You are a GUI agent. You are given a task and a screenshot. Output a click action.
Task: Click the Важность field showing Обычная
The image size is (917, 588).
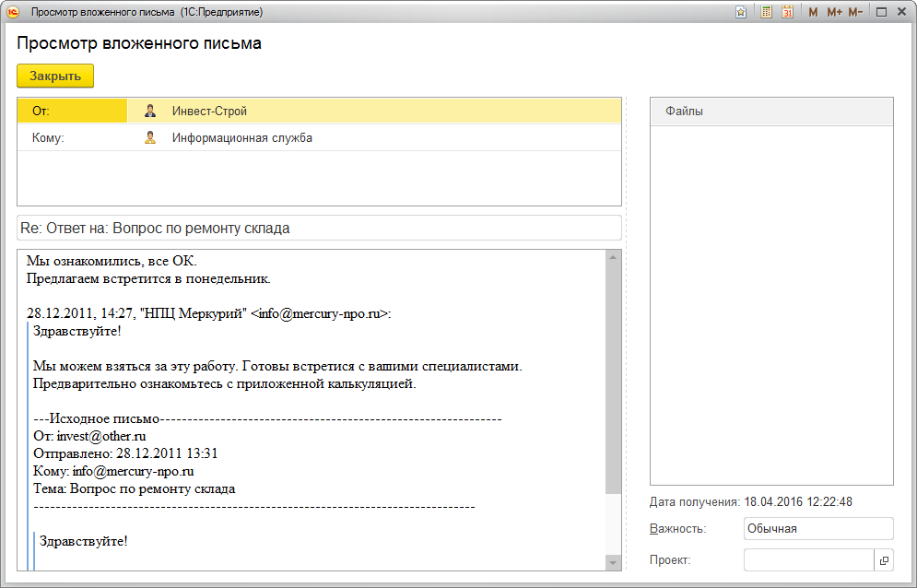click(x=818, y=528)
